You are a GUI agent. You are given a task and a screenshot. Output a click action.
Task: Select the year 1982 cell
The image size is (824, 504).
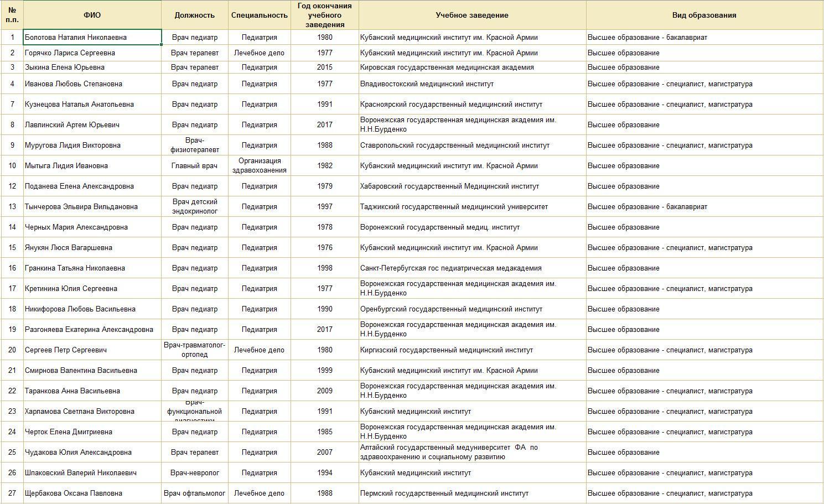(325, 166)
